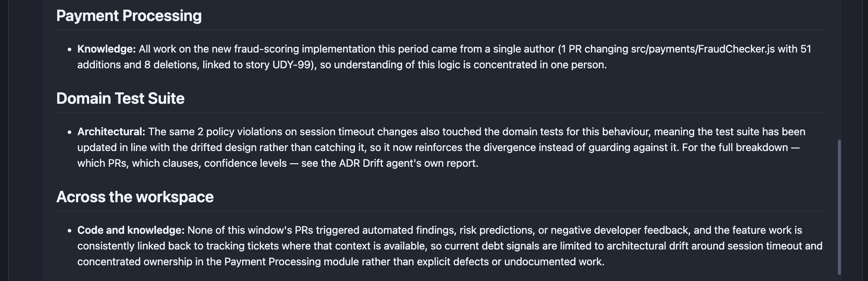The height and width of the screenshot is (281, 868).
Task: Click the Across the workspace heading
Action: [135, 197]
